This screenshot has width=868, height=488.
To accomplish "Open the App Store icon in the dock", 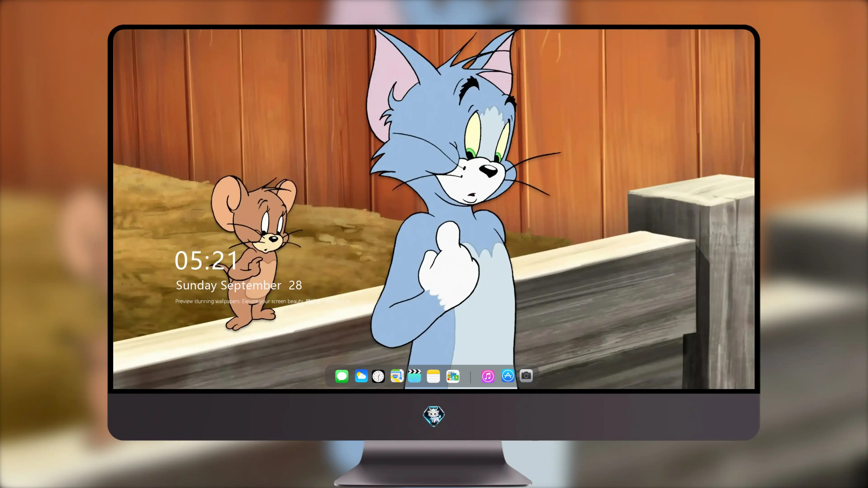I will [x=508, y=375].
